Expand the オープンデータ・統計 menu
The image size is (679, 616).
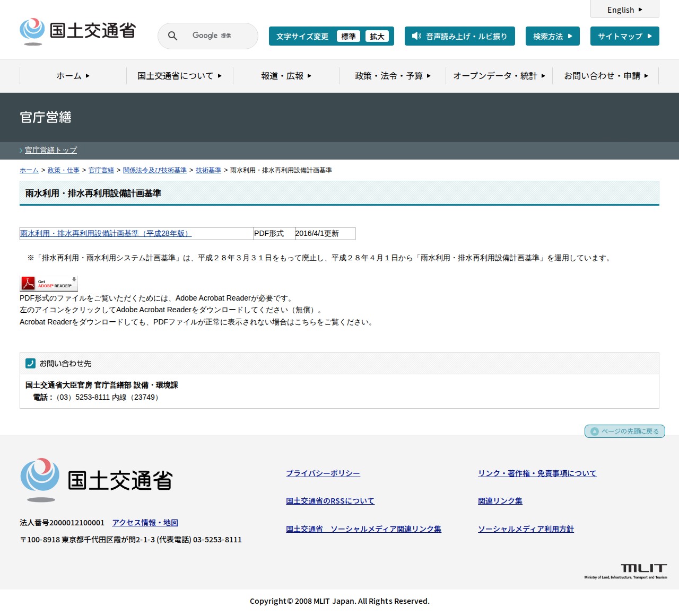tap(499, 76)
